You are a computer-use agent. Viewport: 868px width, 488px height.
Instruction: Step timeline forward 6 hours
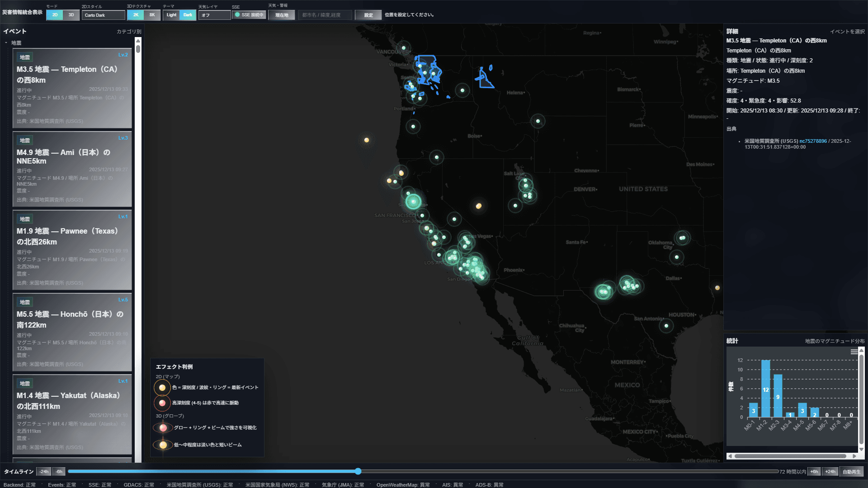pyautogui.click(x=814, y=471)
